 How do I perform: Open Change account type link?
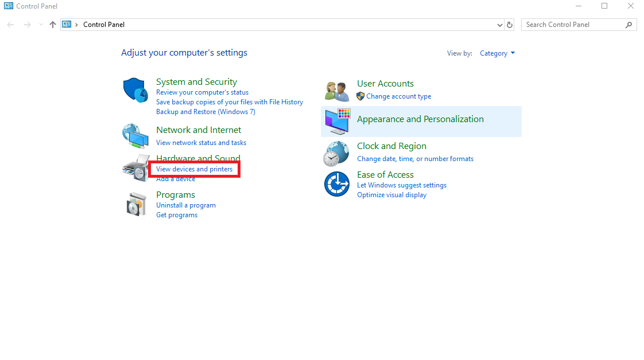pos(399,96)
